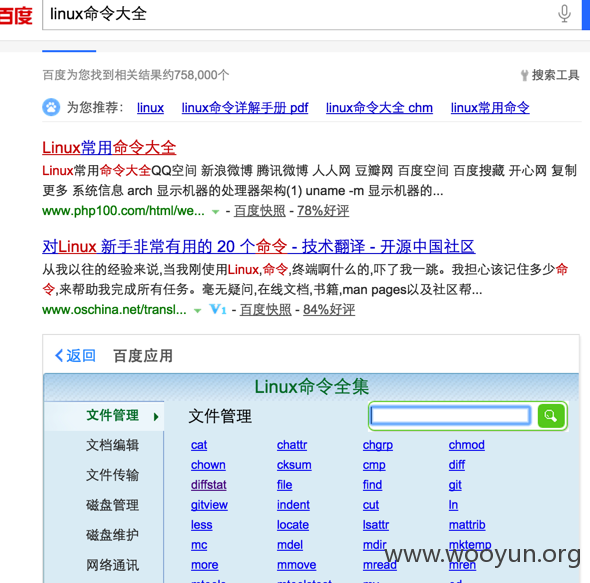Click the green magnifier search button
The width and height of the screenshot is (590, 583).
[551, 416]
